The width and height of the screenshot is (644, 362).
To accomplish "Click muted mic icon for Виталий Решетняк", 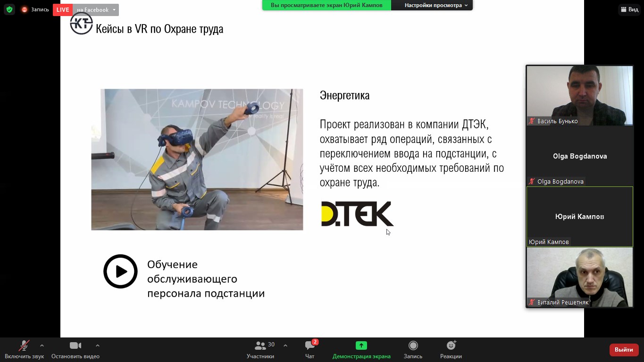I will click(x=532, y=303).
